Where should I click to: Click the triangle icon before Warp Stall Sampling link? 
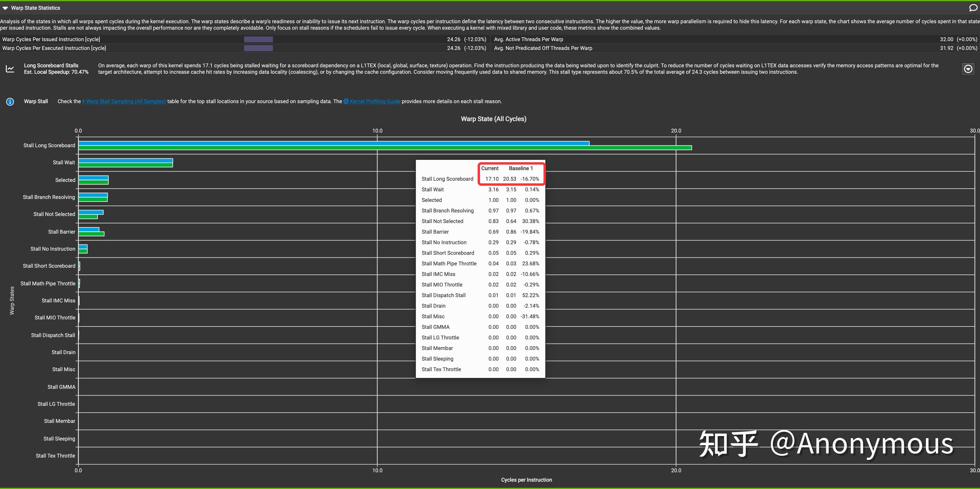[84, 101]
